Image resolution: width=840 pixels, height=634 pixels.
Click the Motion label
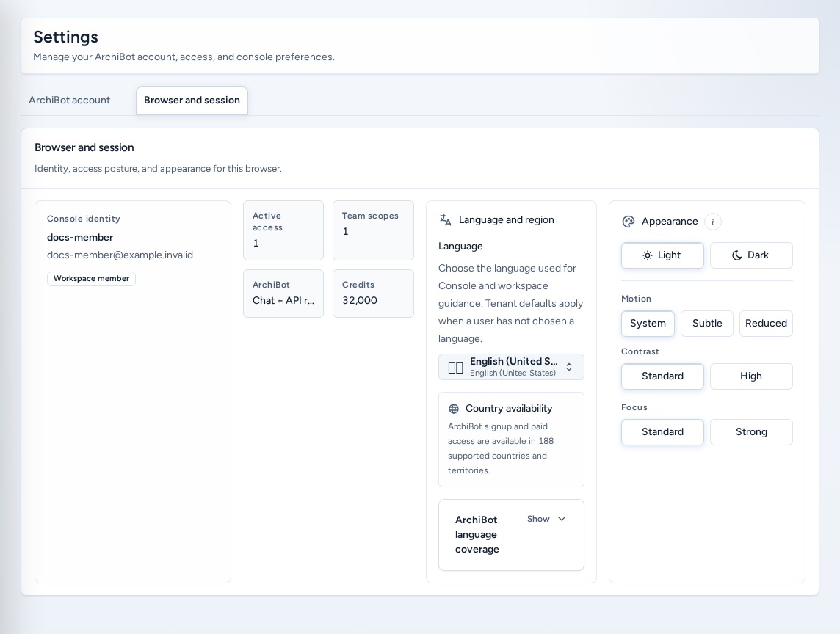636,299
